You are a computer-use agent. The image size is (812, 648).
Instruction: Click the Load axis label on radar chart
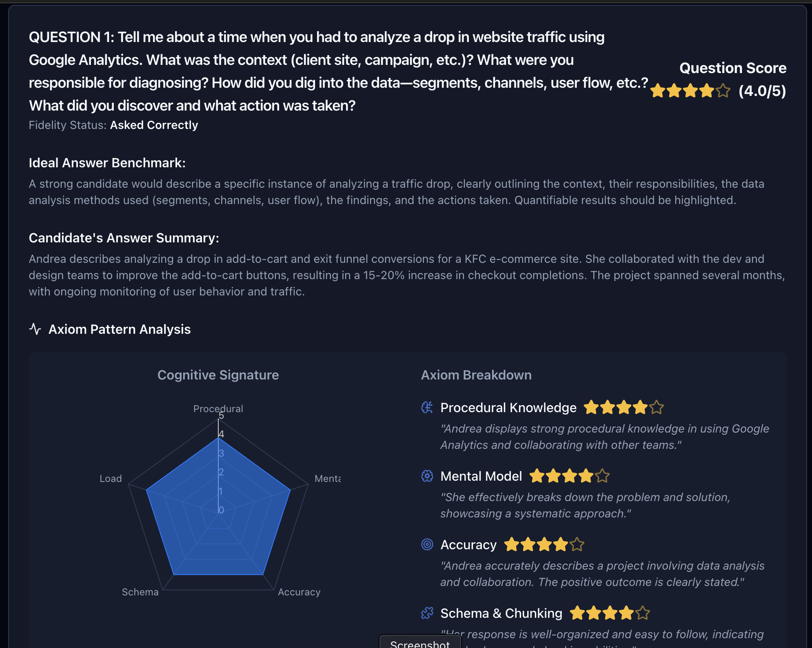(111, 478)
